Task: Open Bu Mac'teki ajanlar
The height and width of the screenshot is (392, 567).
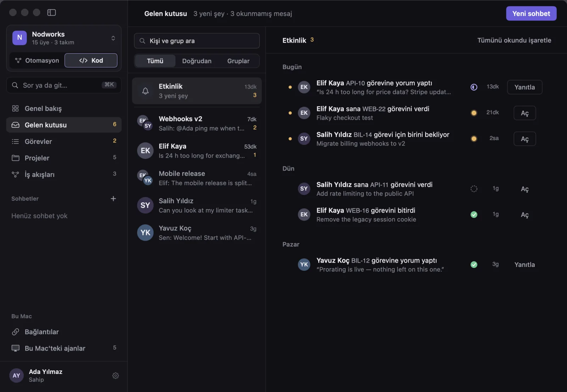Action: (64, 348)
